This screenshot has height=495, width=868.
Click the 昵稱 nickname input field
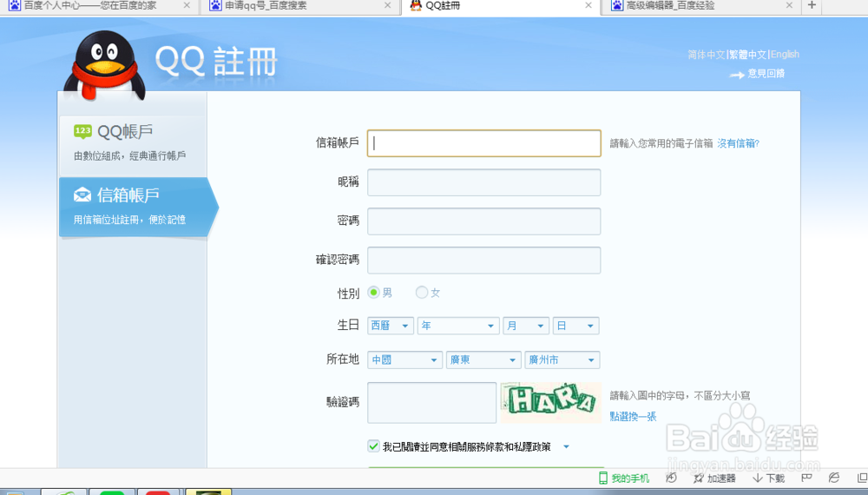click(483, 182)
